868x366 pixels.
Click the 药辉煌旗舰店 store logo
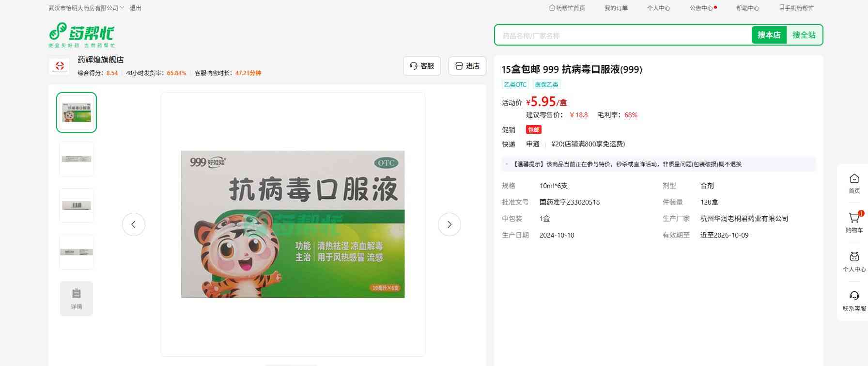click(60, 66)
